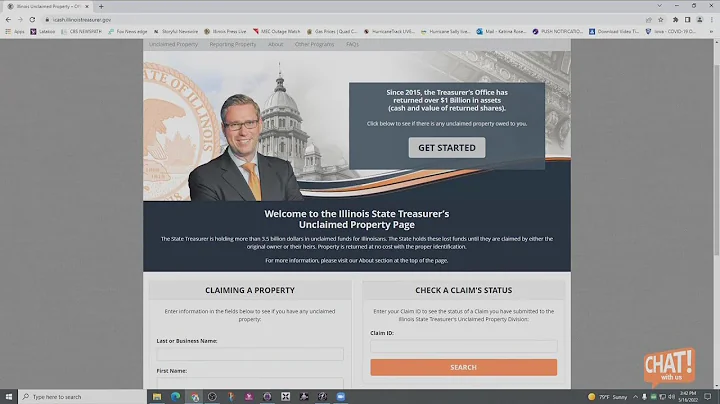Go back to the previous page

coord(8,20)
